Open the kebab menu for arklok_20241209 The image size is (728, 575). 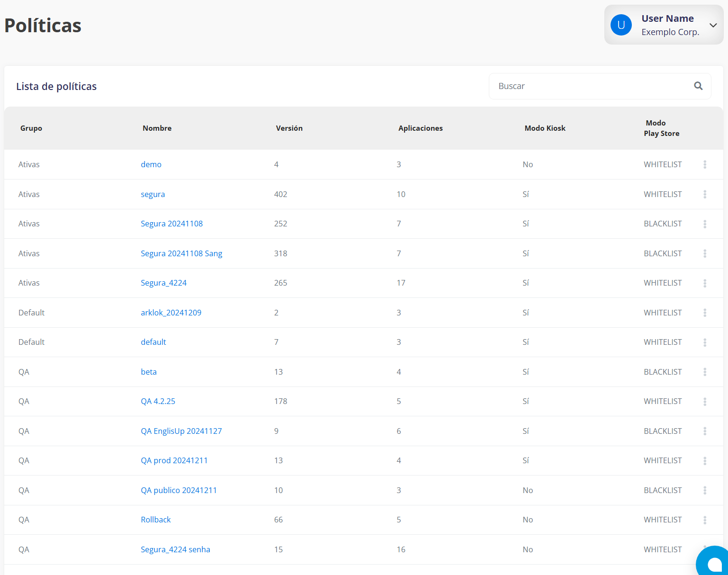705,313
